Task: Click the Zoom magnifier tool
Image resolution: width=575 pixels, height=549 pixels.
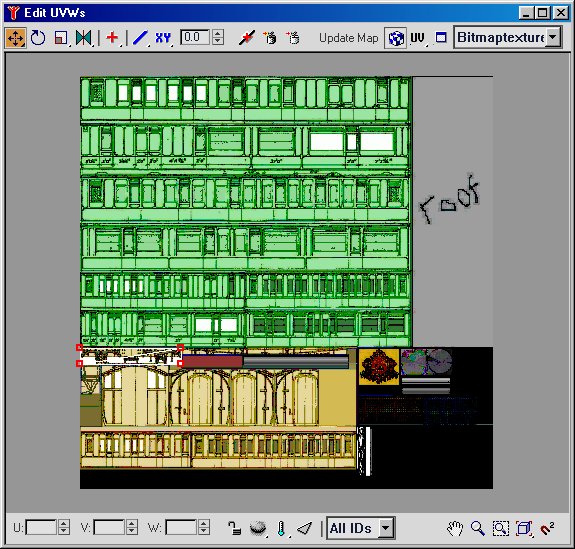Action: pos(478,528)
